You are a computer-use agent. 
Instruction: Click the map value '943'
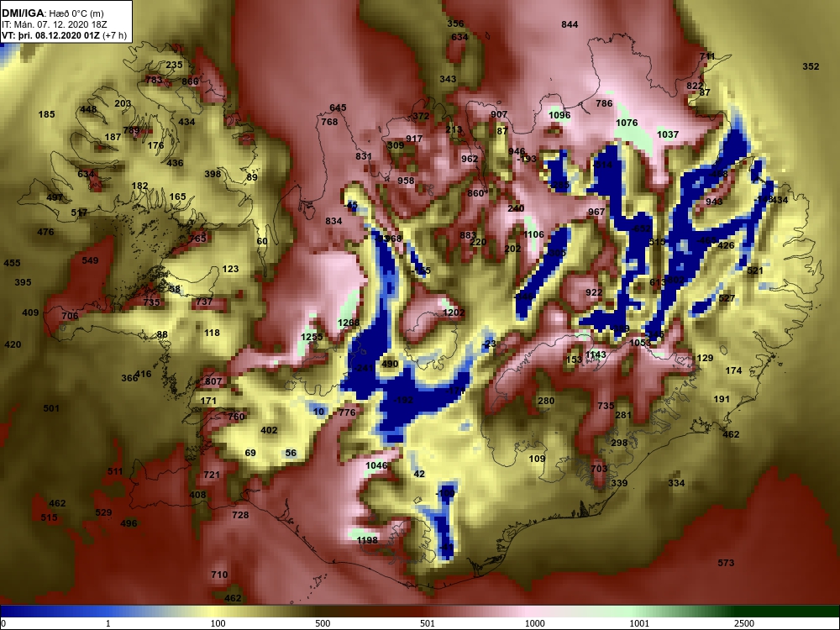point(714,202)
